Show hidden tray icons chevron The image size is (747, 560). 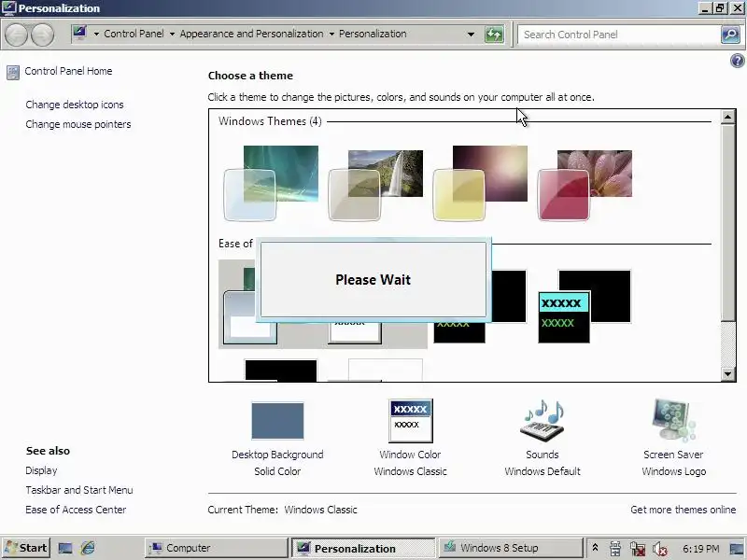595,548
